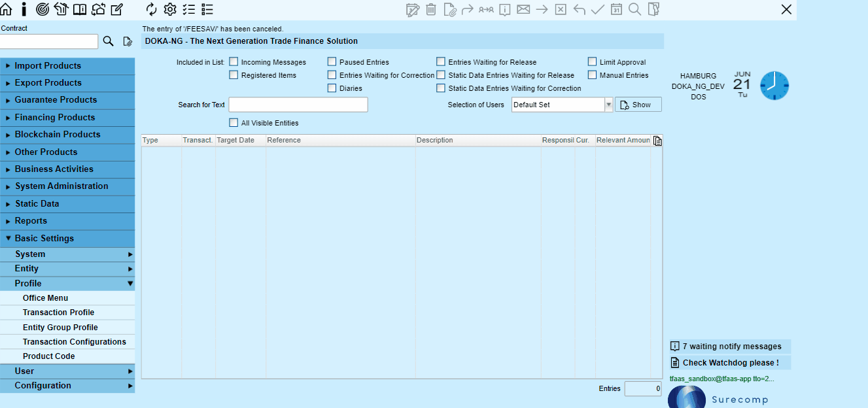This screenshot has height=408, width=868.
Task: Click the house with refresh arrows icon
Action: click(98, 9)
